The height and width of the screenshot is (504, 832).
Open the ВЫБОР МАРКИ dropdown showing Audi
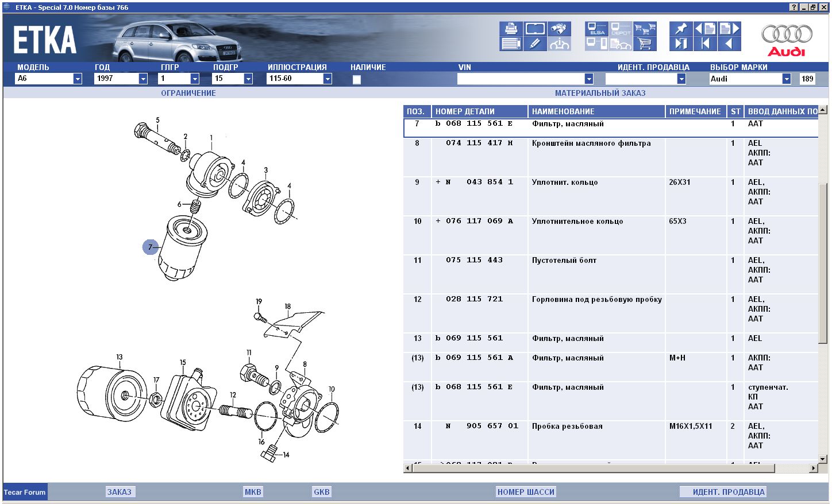787,79
